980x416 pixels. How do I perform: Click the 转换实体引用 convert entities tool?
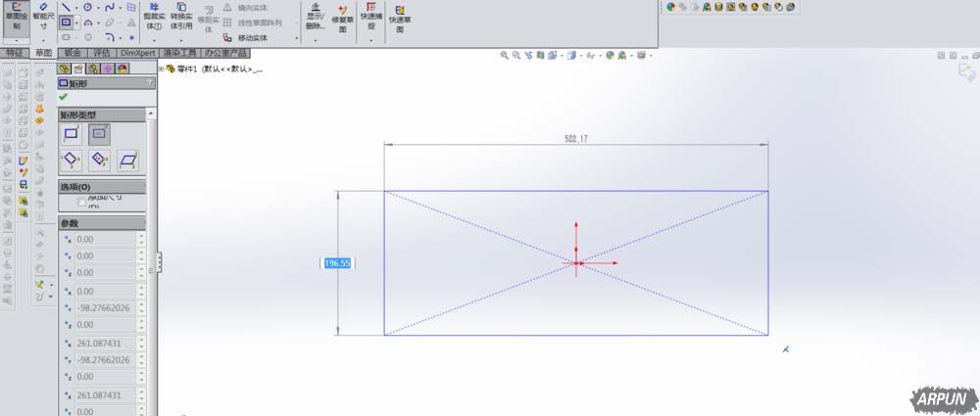(181, 17)
